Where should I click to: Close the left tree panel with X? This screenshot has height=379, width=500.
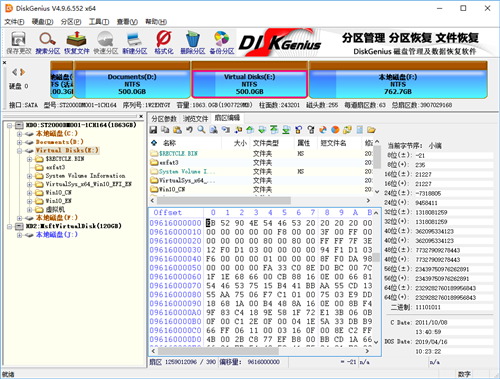[141, 116]
